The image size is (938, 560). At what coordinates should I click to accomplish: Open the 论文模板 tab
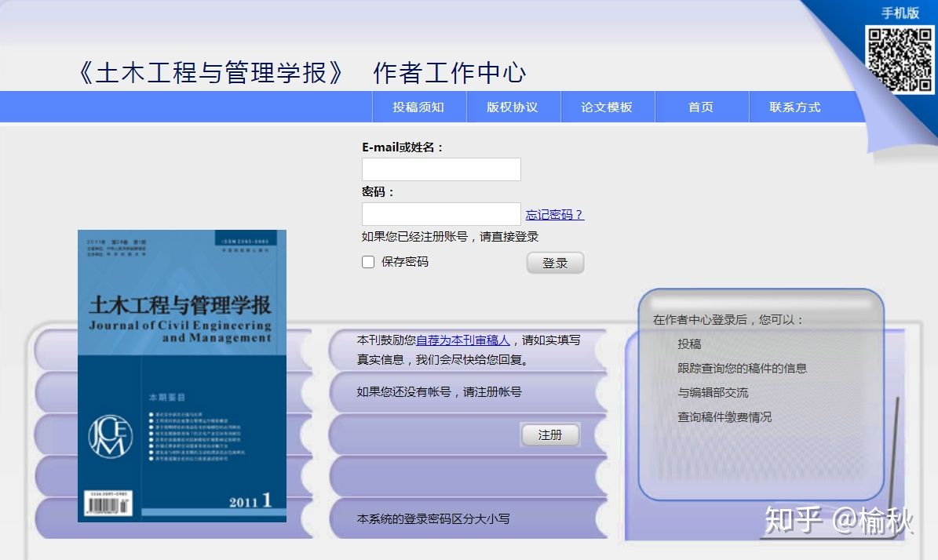click(608, 107)
